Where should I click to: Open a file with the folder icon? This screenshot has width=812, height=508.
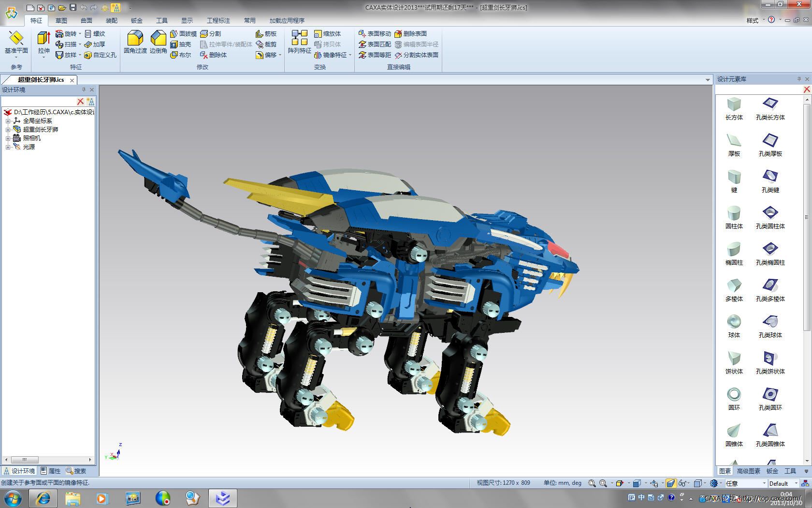click(x=62, y=7)
